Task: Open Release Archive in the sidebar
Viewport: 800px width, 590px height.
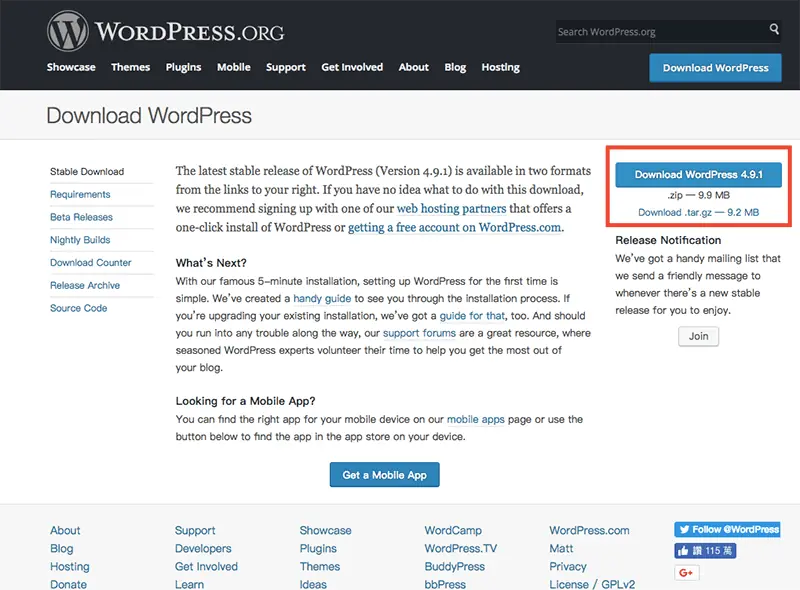Action: coord(85,285)
